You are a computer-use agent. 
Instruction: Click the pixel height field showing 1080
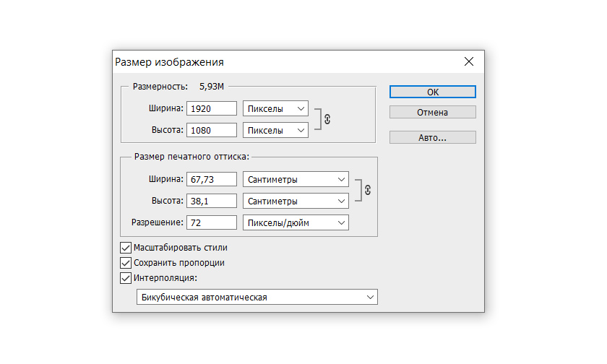pyautogui.click(x=212, y=131)
